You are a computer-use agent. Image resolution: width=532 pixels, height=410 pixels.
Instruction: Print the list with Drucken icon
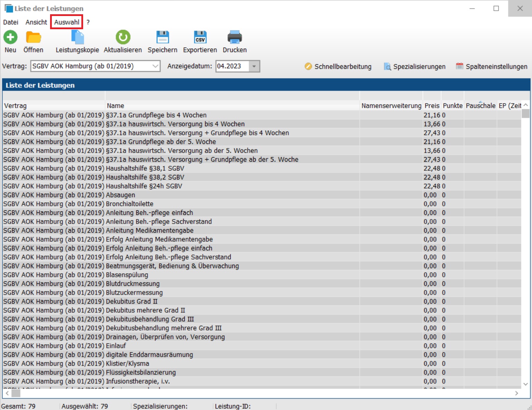[x=235, y=37]
